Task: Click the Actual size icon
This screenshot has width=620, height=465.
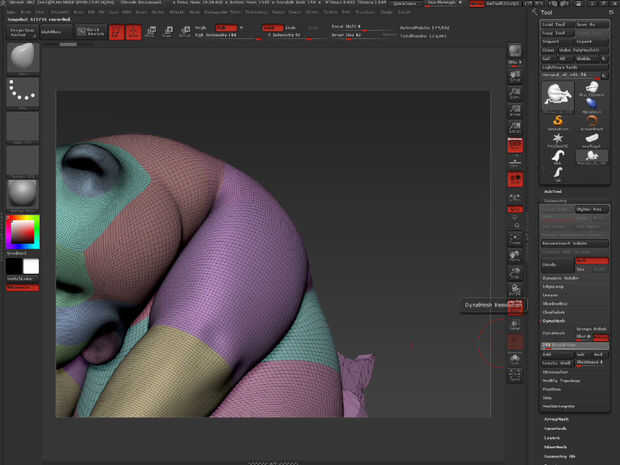Action: tap(515, 111)
